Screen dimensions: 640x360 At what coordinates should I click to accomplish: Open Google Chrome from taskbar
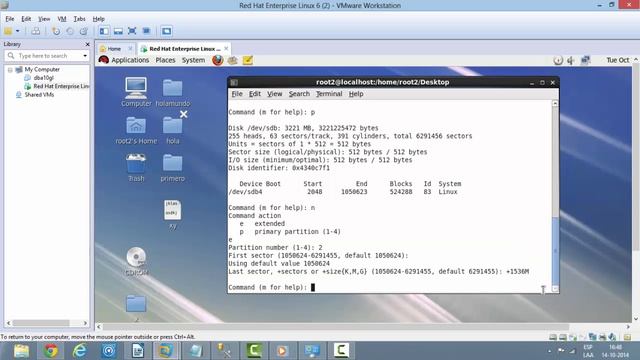51,351
